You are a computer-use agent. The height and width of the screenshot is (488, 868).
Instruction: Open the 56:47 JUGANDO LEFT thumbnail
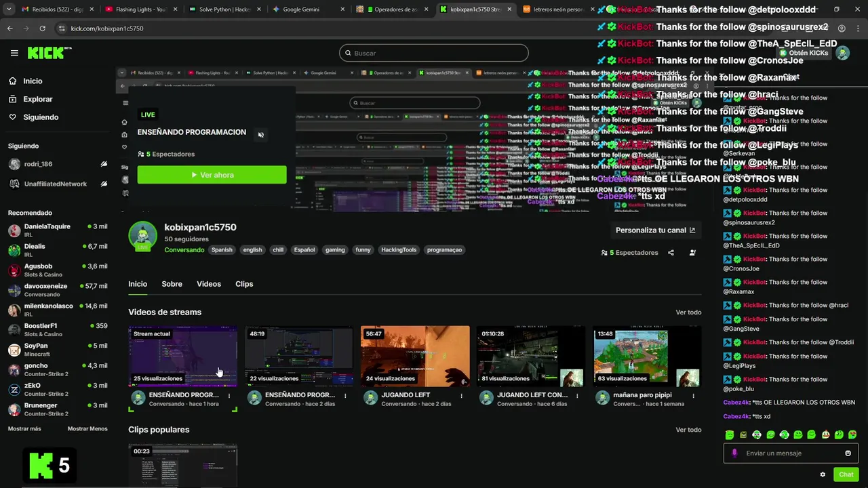pos(415,357)
